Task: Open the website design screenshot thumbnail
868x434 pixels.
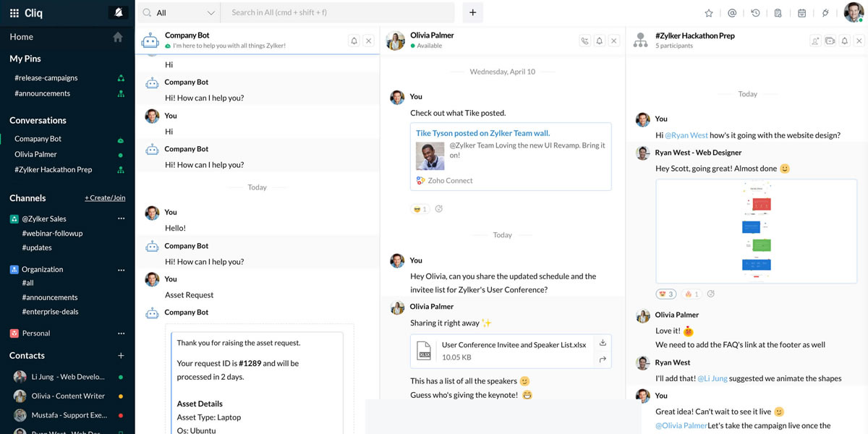Action: click(756, 230)
